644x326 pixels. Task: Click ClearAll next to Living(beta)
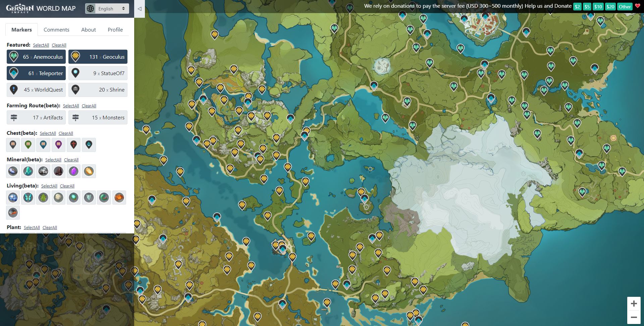point(67,186)
